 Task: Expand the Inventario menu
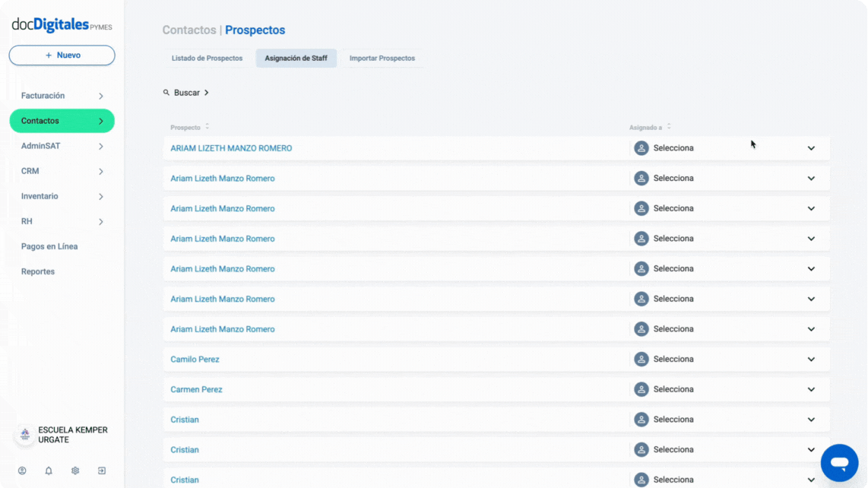pos(62,196)
